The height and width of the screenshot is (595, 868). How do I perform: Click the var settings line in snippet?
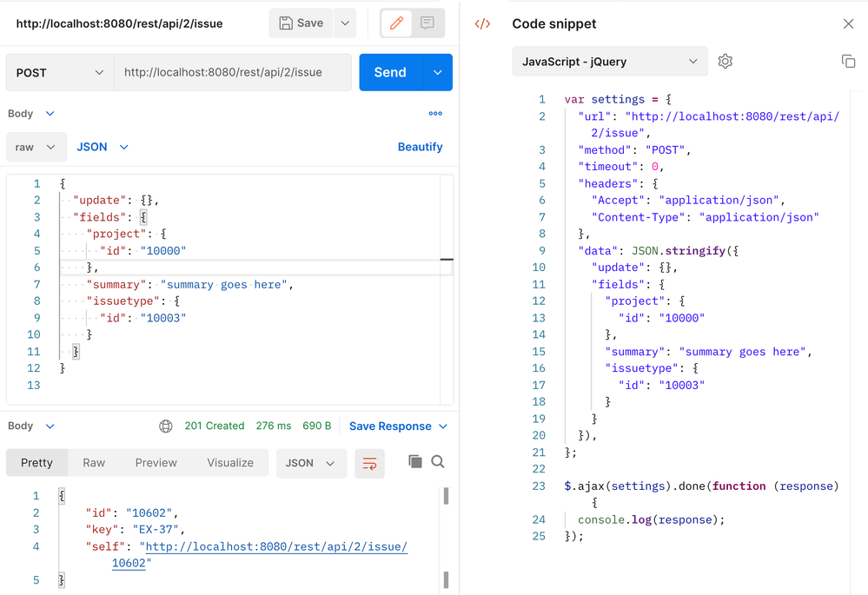tap(618, 100)
